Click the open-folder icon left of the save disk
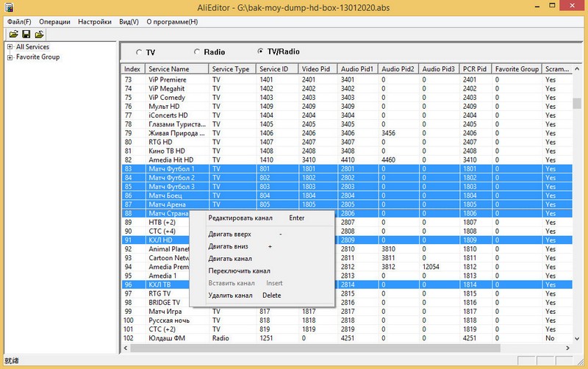The height and width of the screenshot is (369, 588). (13, 35)
